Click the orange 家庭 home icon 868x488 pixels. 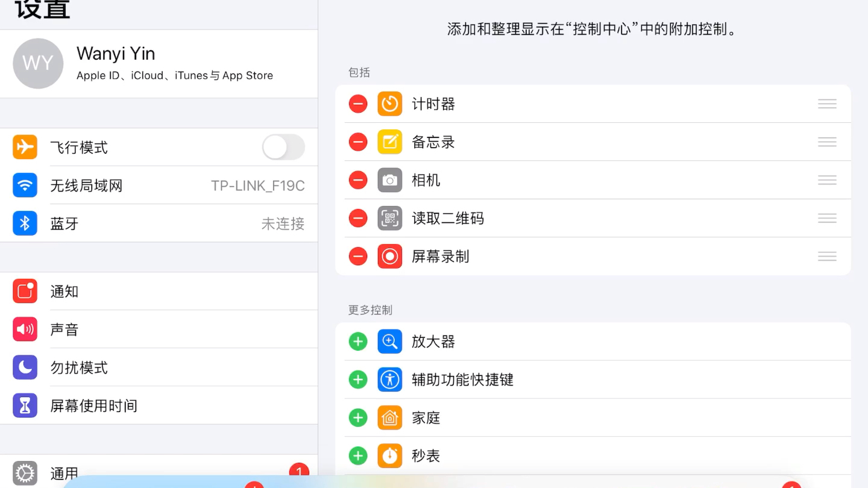tap(390, 418)
